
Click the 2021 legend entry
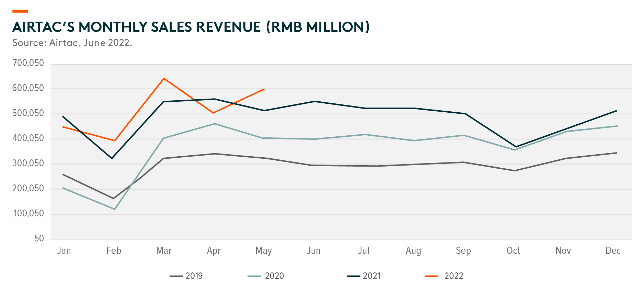point(364,276)
